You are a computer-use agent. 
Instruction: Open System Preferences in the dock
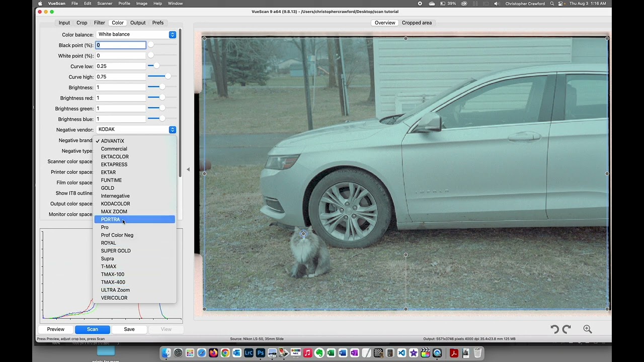coord(178,353)
